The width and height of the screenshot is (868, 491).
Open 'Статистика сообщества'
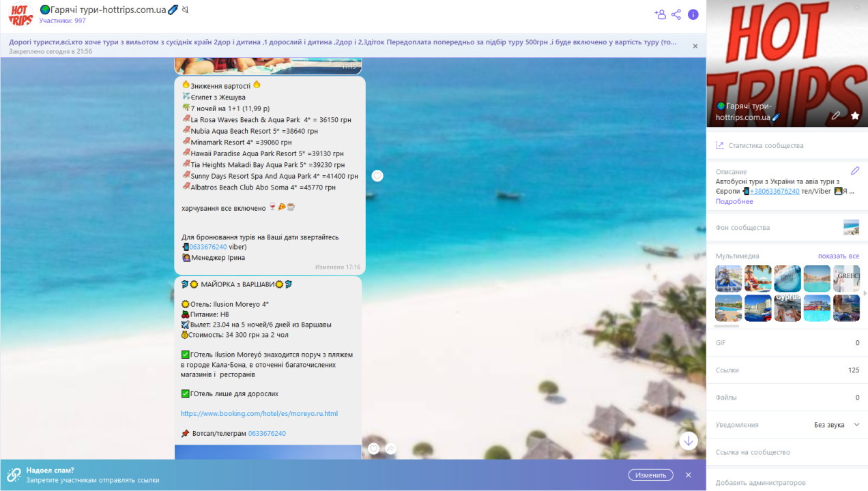[x=787, y=145]
